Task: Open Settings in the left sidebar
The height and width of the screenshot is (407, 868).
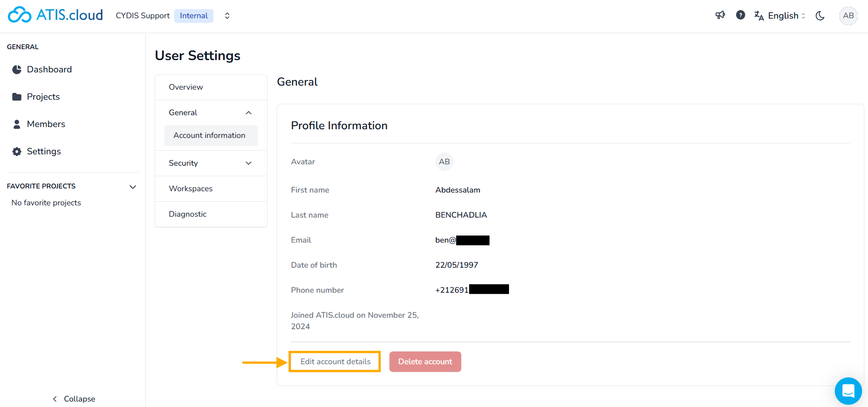Action: click(44, 151)
